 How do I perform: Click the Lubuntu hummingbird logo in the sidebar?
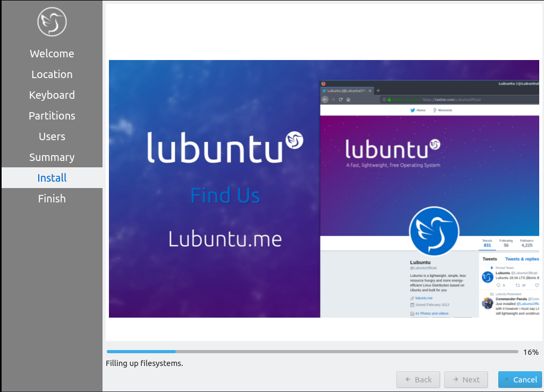pyautogui.click(x=52, y=22)
